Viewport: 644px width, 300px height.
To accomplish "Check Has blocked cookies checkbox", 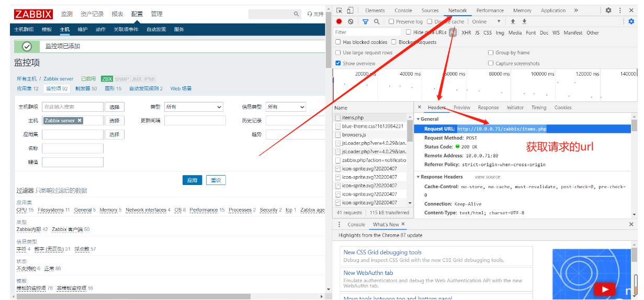I will click(x=338, y=42).
